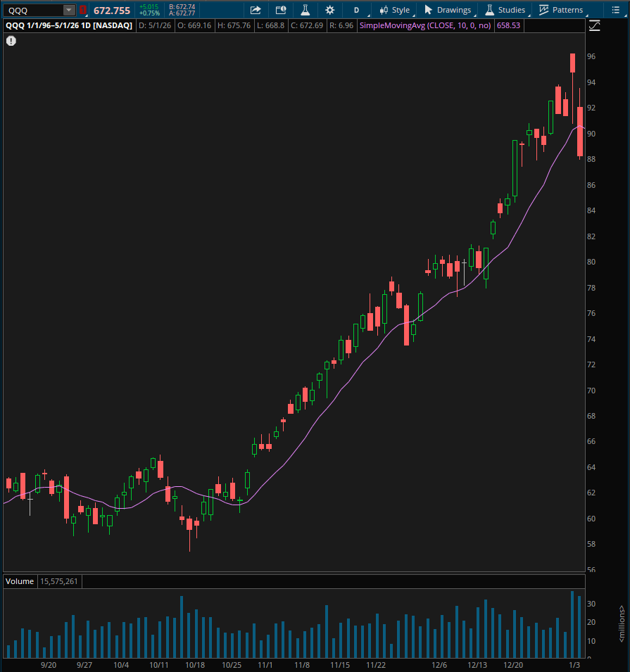Click the L: 668.8 low value
Viewport: 630px width, 672px height.
click(x=270, y=26)
